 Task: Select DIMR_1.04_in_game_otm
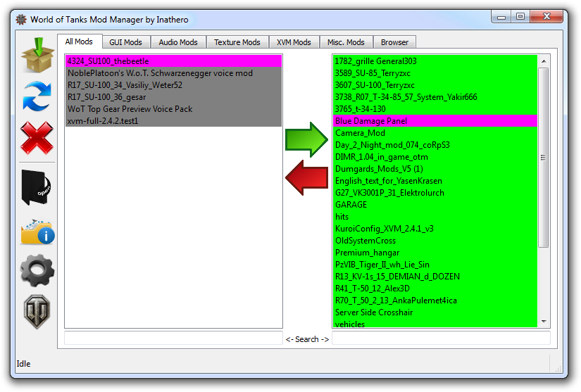click(435, 156)
